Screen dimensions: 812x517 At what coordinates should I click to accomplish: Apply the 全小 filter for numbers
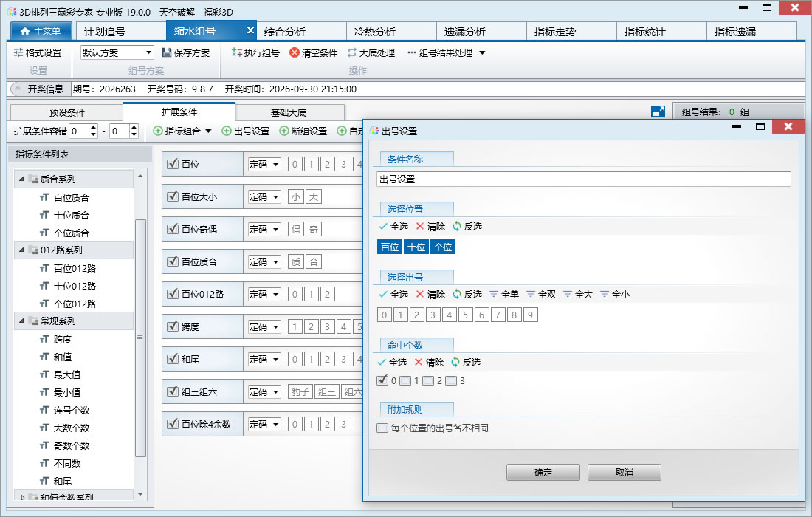tap(614, 294)
